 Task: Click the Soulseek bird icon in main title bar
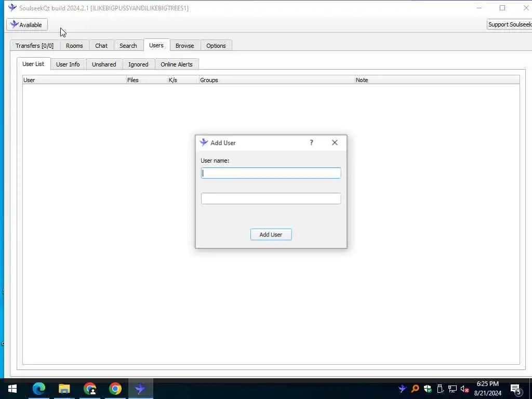[12, 7]
